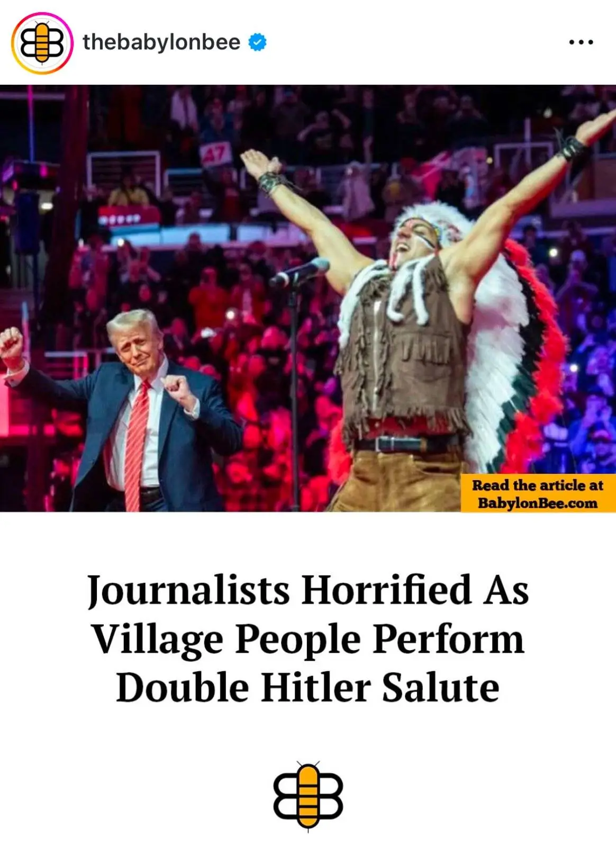Viewport: 616px width, 847px height.
Task: Click the 'Journalists Horrified As' headline line
Action: (308, 590)
